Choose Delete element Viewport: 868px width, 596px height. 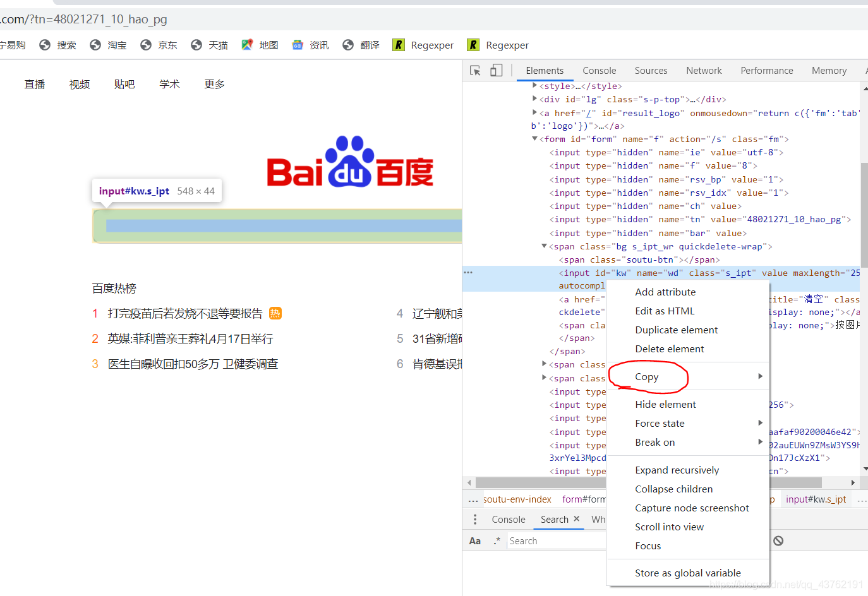click(688, 349)
